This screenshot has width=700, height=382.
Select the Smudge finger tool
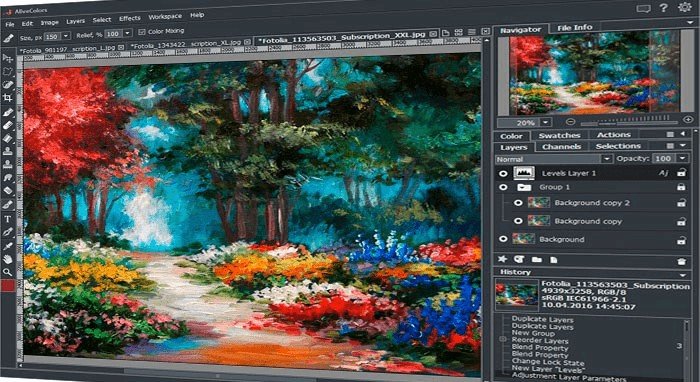click(x=8, y=178)
